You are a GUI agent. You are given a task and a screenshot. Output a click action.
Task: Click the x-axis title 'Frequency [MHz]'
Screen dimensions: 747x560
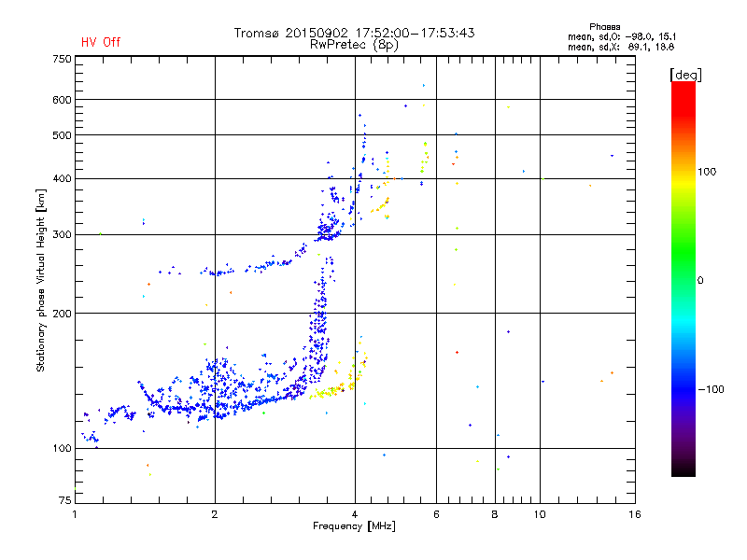click(354, 526)
